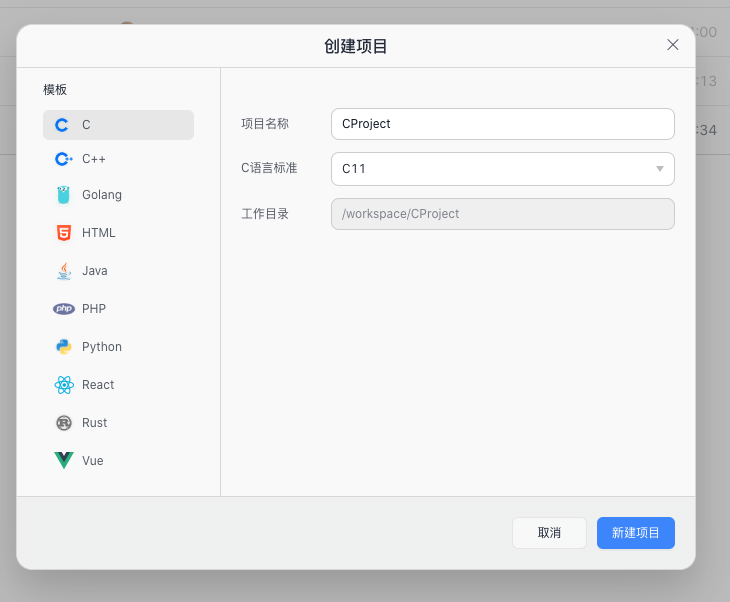Click the 模板 section heading
Image resolution: width=730 pixels, height=602 pixels.
coord(55,89)
